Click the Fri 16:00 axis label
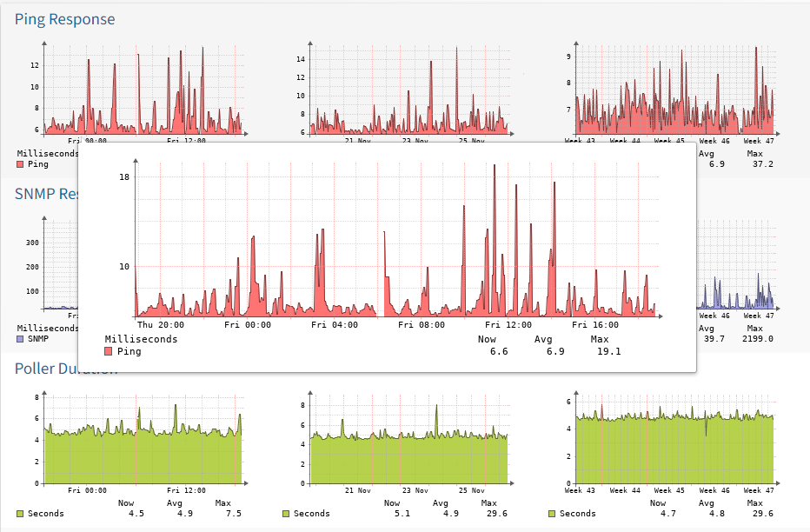Viewport: 810px width, 532px height. 595,325
